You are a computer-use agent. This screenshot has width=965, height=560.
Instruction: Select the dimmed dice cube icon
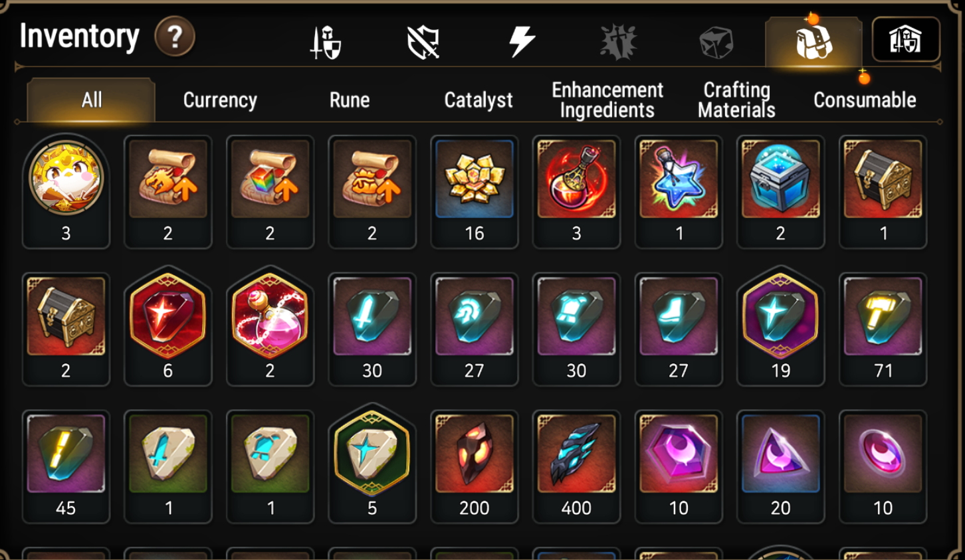click(x=716, y=42)
